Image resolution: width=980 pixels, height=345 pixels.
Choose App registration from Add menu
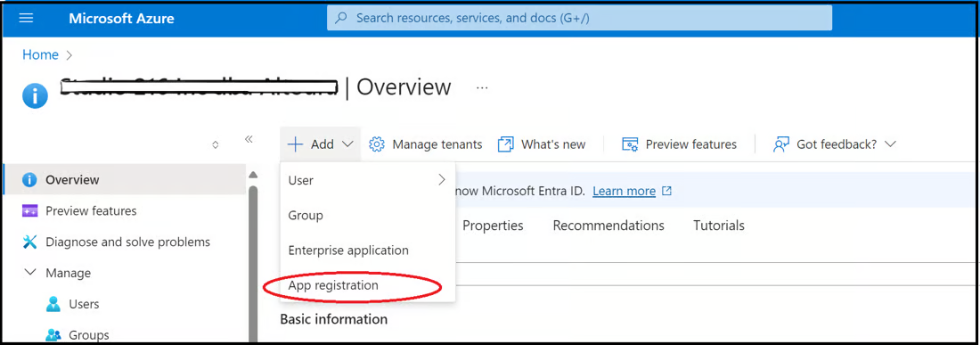tap(367, 285)
